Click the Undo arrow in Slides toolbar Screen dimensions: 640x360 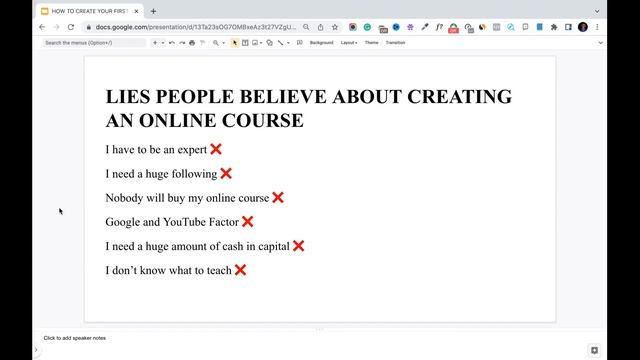[172, 42]
